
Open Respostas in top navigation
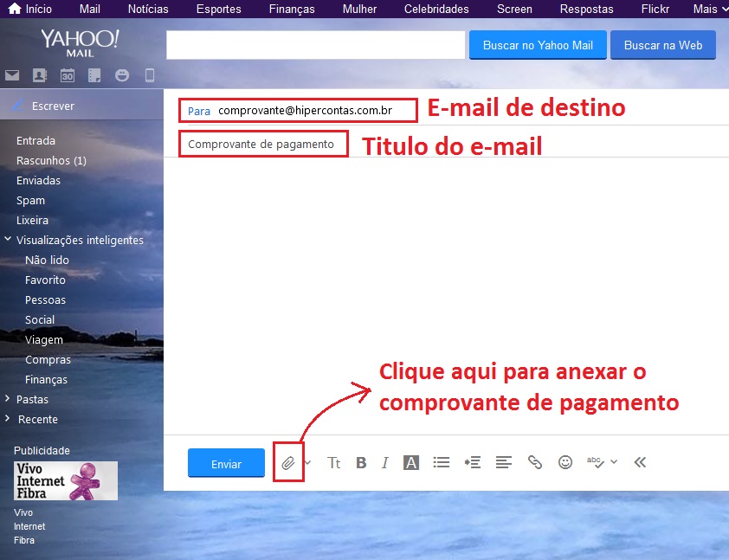587,9
